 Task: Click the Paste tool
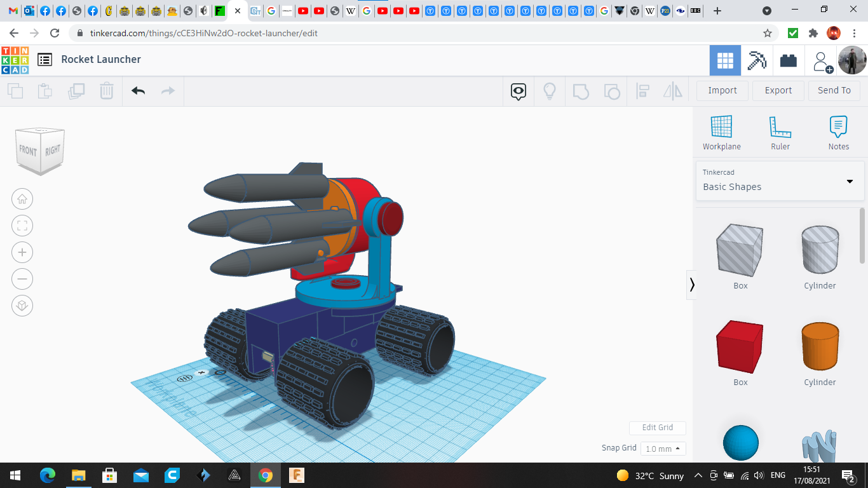pos(45,91)
